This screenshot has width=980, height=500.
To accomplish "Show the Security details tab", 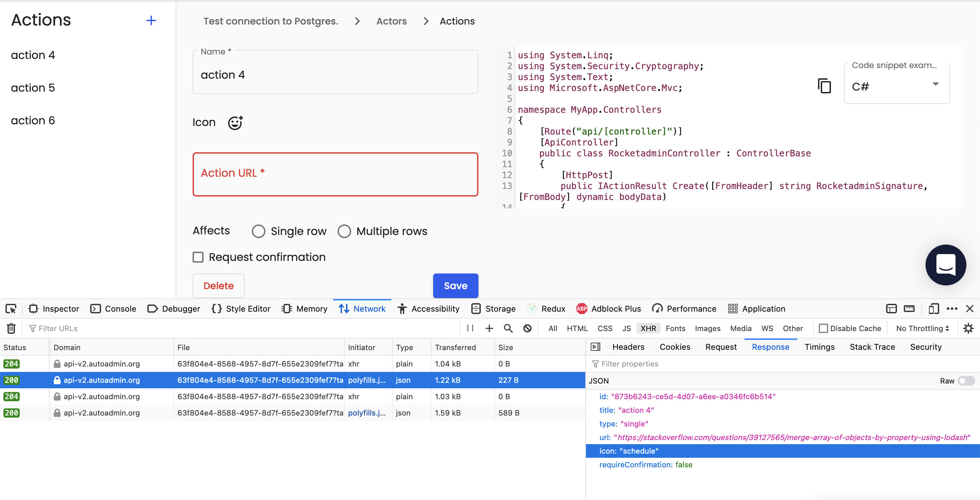I will pos(926,347).
